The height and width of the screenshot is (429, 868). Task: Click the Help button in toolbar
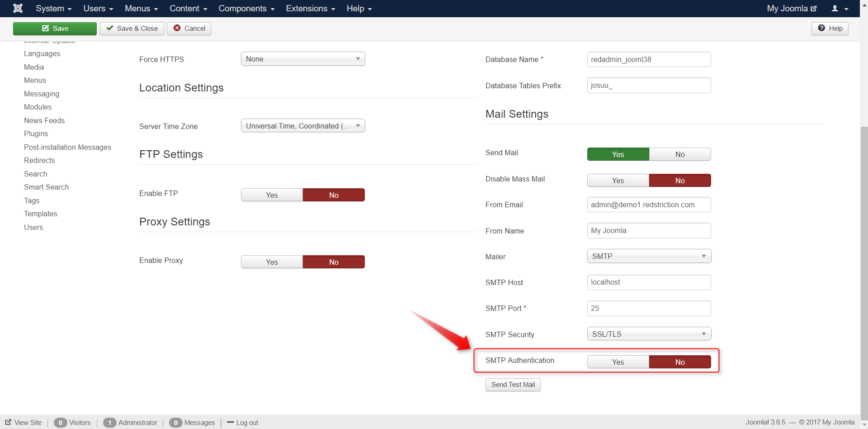tap(830, 29)
